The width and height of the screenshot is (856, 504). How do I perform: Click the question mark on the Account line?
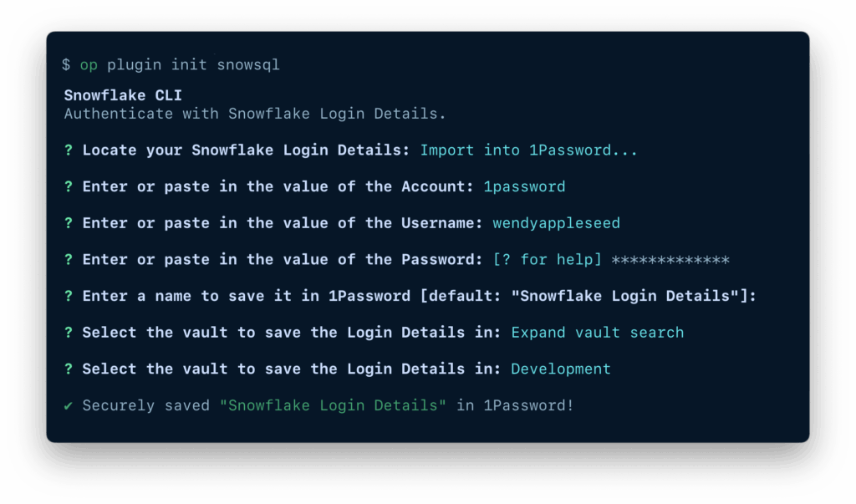(69, 186)
